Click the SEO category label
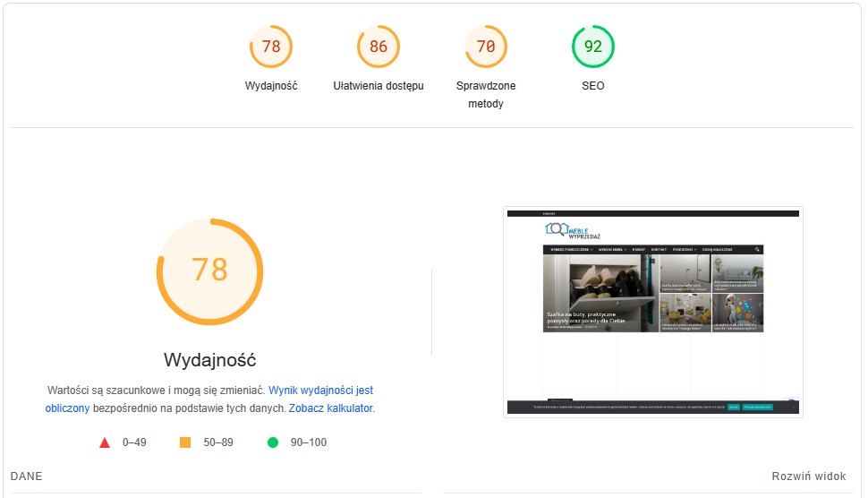This screenshot has width=868, height=498. click(x=593, y=86)
